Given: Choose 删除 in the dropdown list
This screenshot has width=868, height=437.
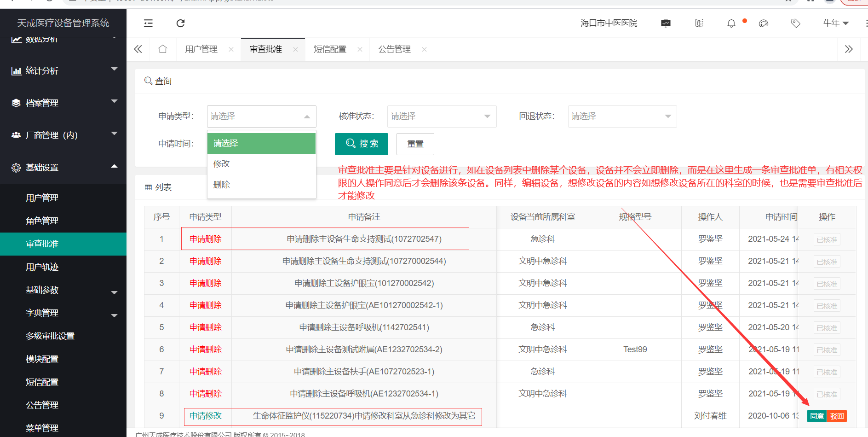Looking at the screenshot, I should (x=261, y=185).
